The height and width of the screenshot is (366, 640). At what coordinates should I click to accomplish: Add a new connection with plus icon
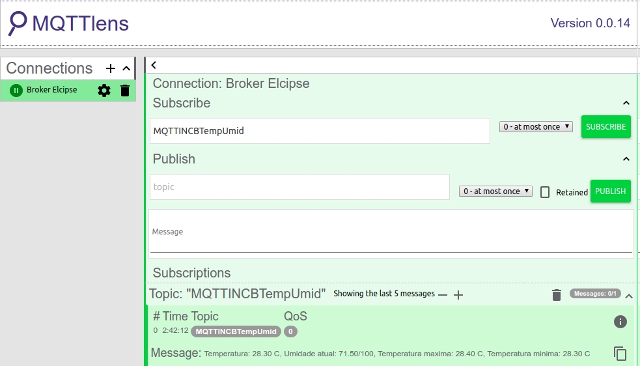click(x=110, y=69)
